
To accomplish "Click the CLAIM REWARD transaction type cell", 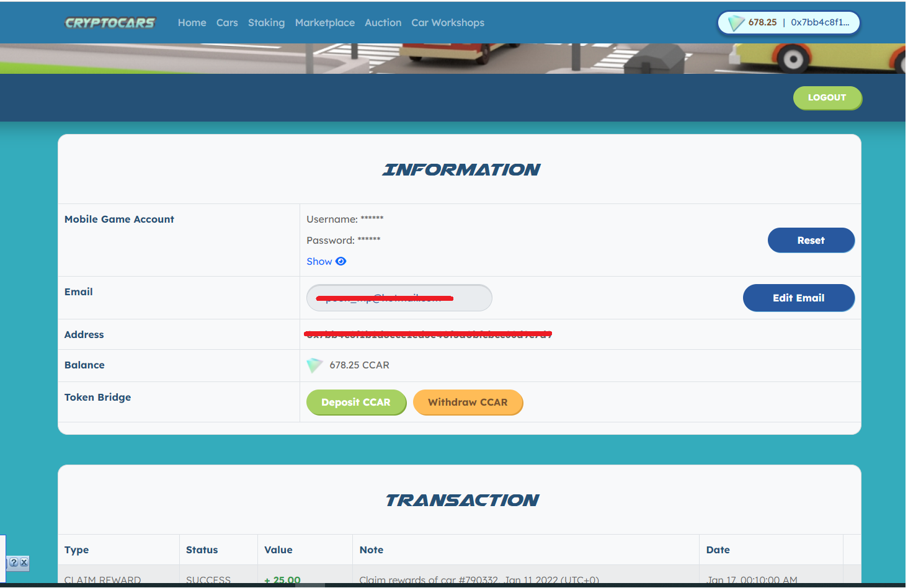I will (x=103, y=580).
